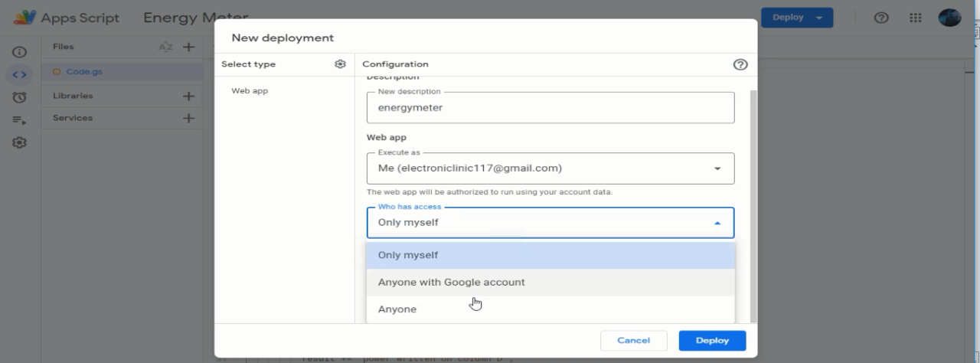980x363 pixels.
Task: Click the web app authorization note text
Action: 489,192
